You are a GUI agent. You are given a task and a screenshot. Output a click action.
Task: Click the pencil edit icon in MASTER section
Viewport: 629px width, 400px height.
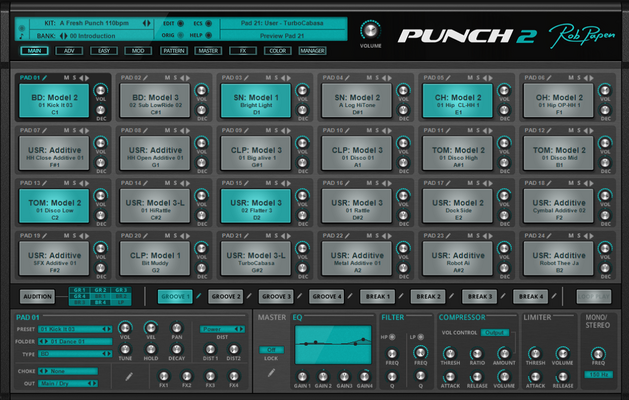pos(272,373)
